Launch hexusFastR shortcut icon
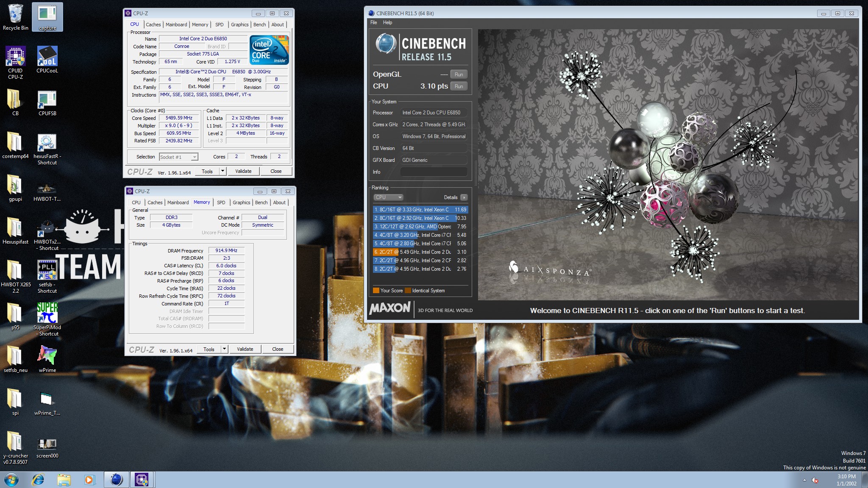 (47, 148)
